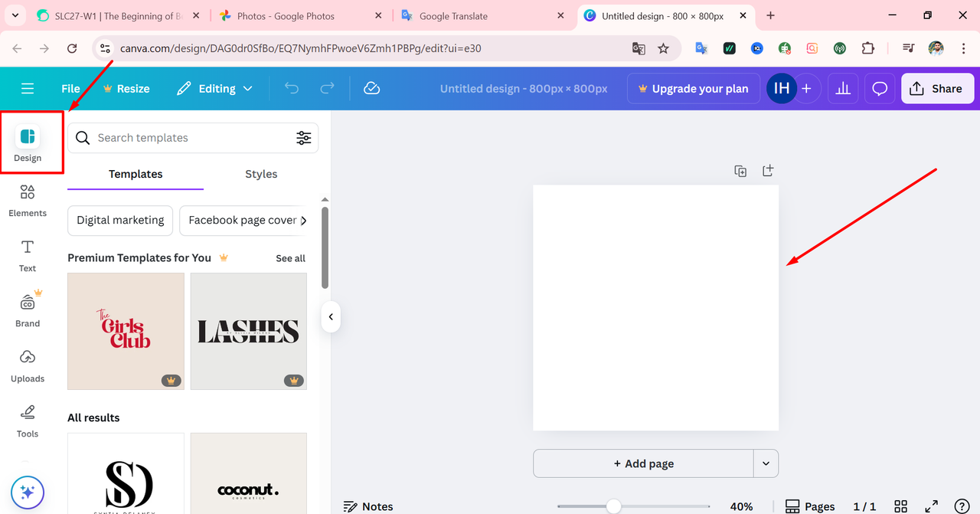Open template search filters
Image resolution: width=980 pixels, height=514 pixels.
coord(304,138)
